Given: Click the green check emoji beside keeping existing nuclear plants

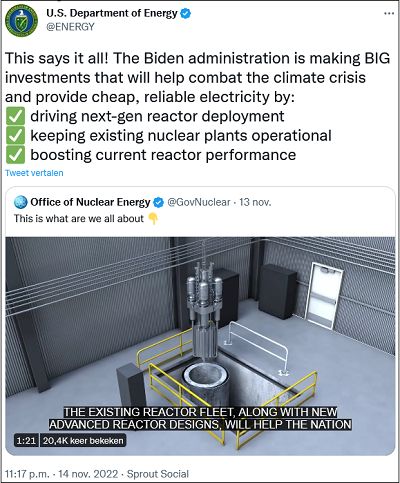Looking at the screenshot, I should [x=15, y=136].
